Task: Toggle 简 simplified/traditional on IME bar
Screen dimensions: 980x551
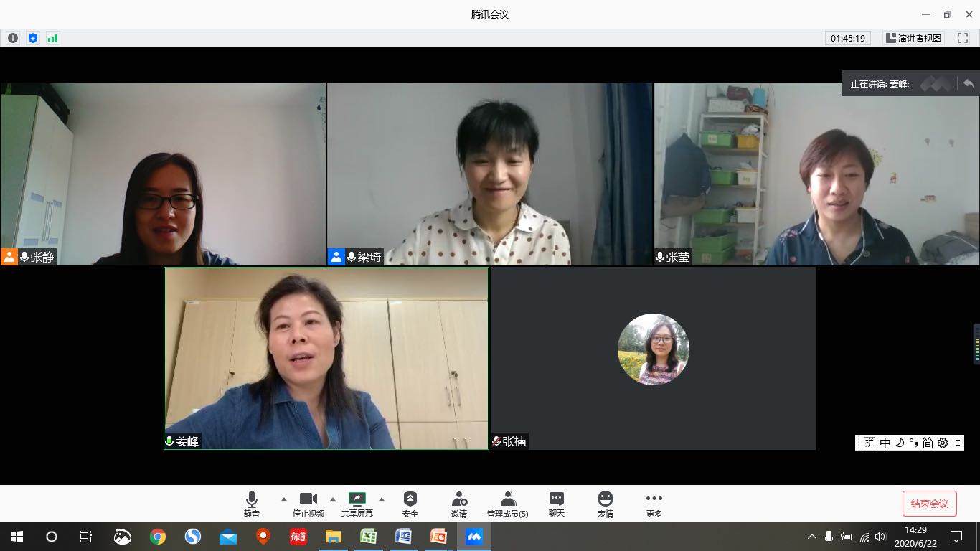Action: pyautogui.click(x=928, y=443)
